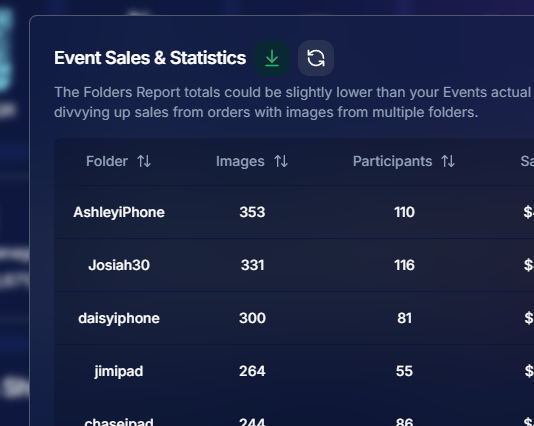Select the Josiah30 folder row

point(294,265)
